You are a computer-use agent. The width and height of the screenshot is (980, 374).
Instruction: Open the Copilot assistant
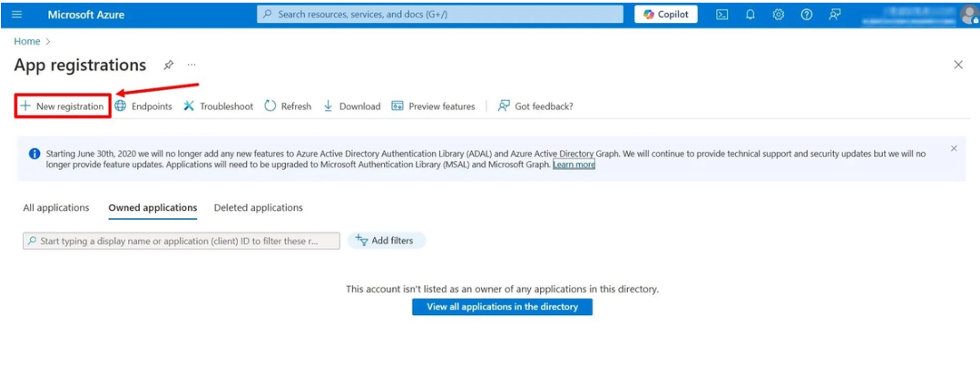tap(666, 14)
